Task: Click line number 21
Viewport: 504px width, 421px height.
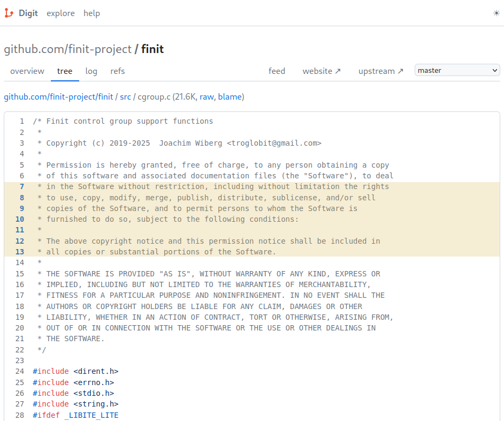Action: (20, 339)
